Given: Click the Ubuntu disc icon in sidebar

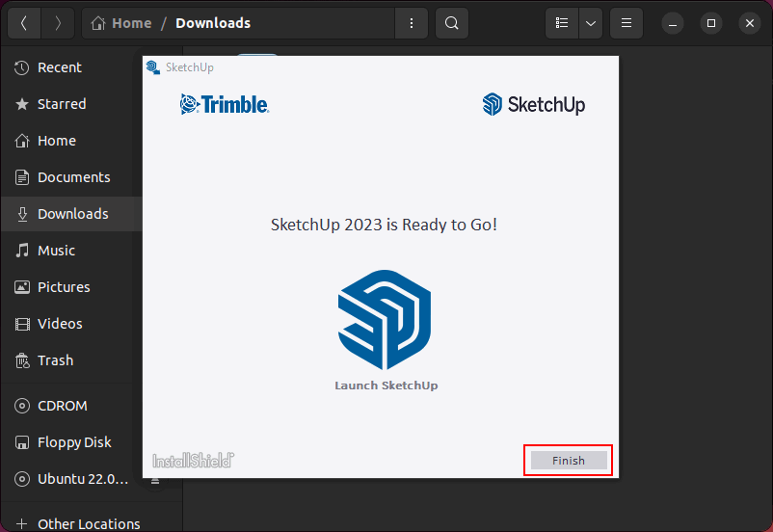Looking at the screenshot, I should tap(22, 479).
